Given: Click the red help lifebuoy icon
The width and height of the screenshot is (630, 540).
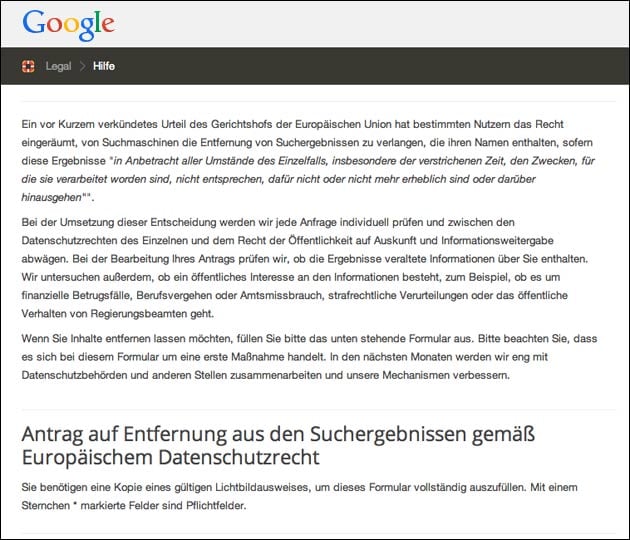Looking at the screenshot, I should coord(28,66).
